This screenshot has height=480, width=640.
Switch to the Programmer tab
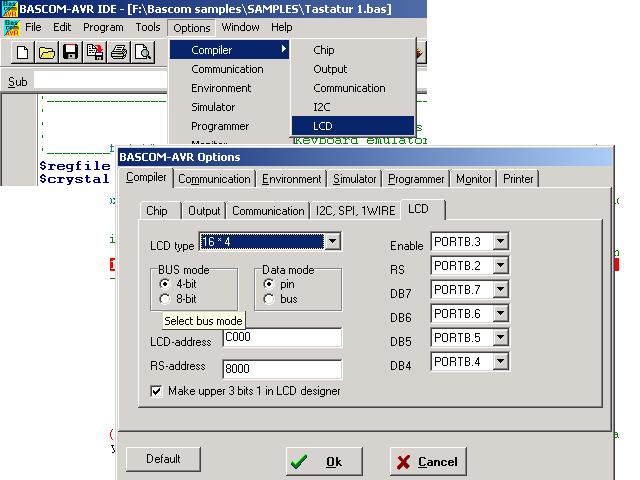pyautogui.click(x=416, y=179)
